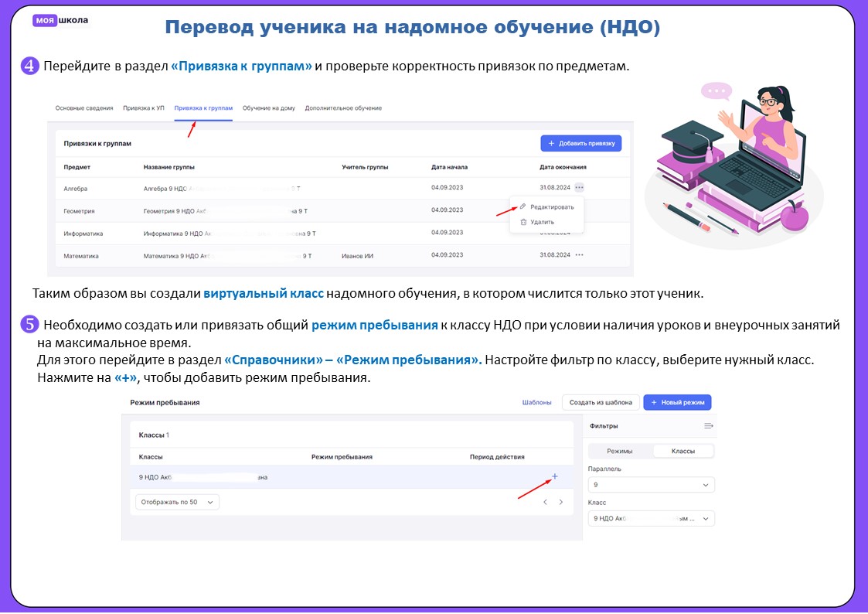Click the plus icon in 9 НДО row
This screenshot has height=614, width=868.
(x=555, y=476)
